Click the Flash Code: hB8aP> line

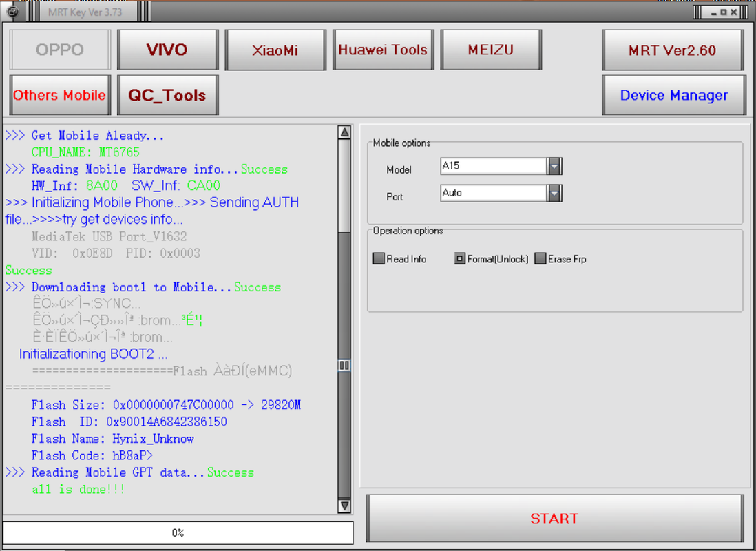(92, 455)
